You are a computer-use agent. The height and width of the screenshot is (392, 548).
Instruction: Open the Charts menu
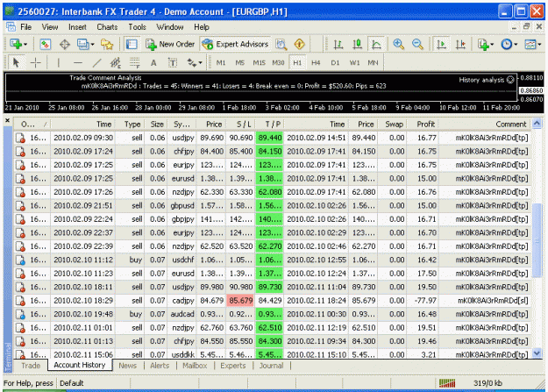point(107,27)
